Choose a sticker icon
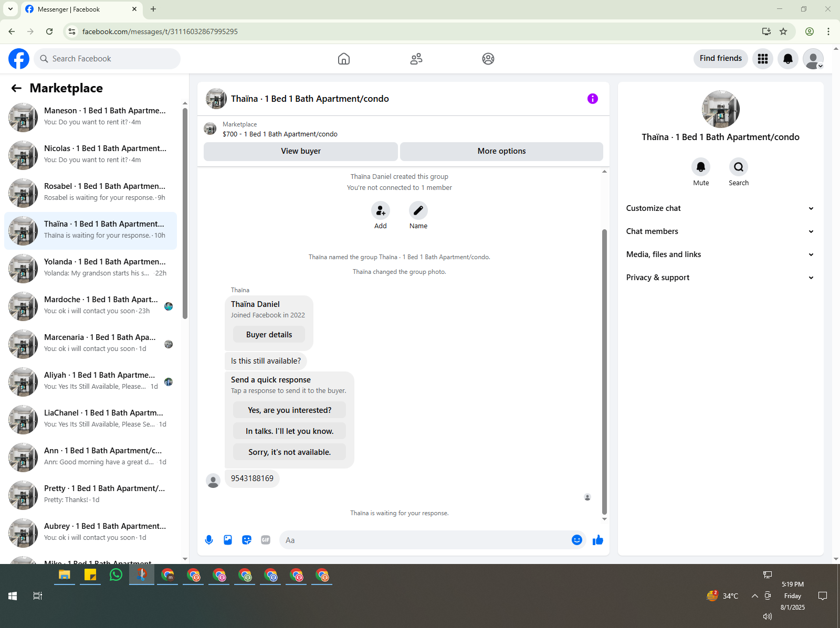 point(247,540)
